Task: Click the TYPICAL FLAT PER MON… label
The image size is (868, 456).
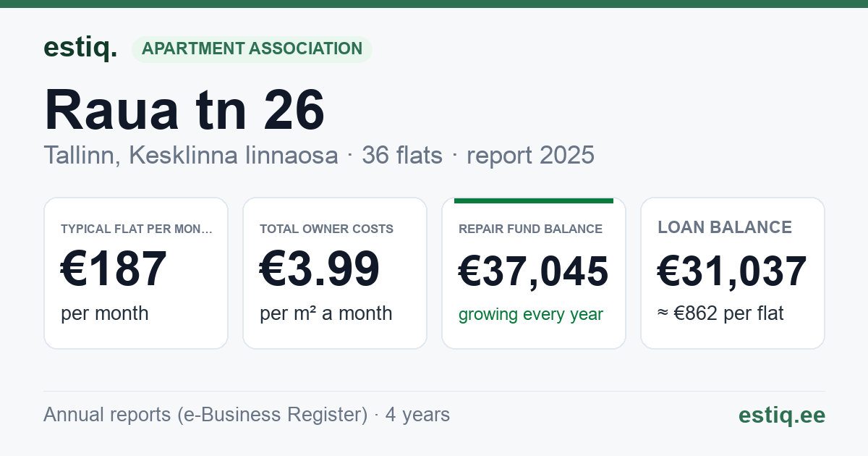Action: pos(137,229)
